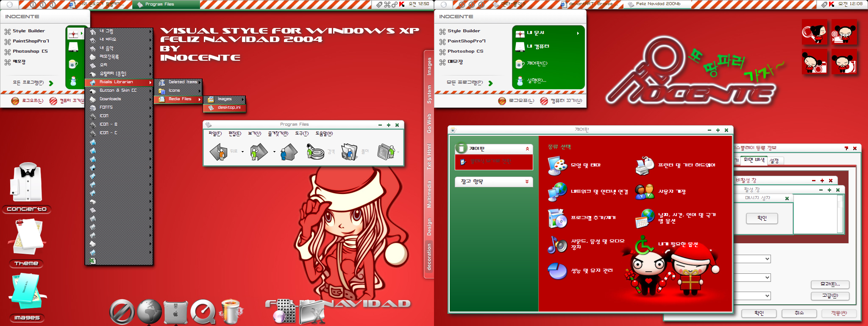The height and width of the screenshot is (326, 868).
Task: Switch to the 설정 tab
Action: (774, 161)
